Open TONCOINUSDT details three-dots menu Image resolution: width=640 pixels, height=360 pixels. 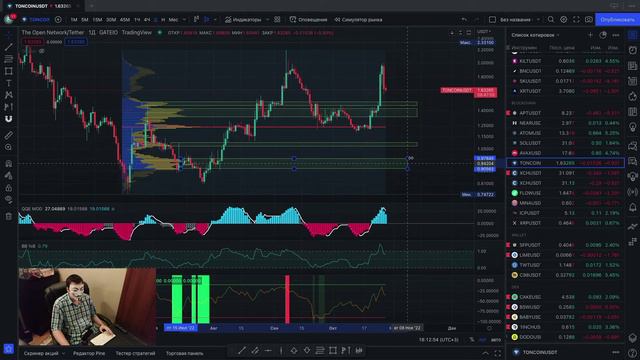pyautogui.click(x=616, y=352)
